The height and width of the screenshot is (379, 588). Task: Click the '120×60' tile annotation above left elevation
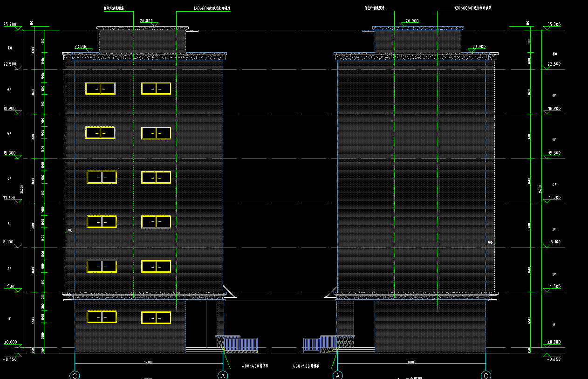(x=212, y=8)
